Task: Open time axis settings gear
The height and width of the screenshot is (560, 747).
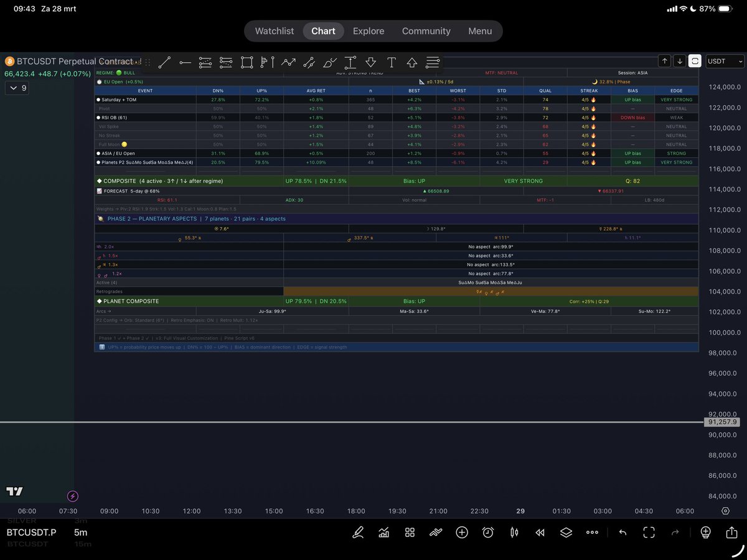Action: 725,511
